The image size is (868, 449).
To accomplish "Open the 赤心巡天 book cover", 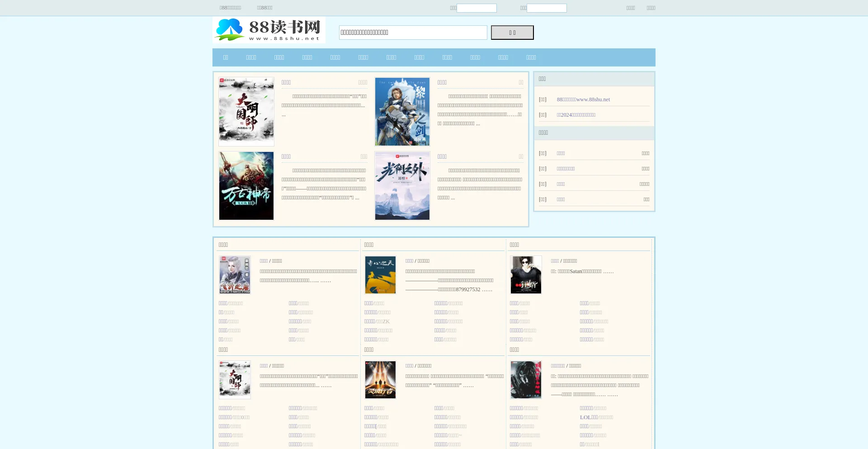I will click(x=380, y=275).
